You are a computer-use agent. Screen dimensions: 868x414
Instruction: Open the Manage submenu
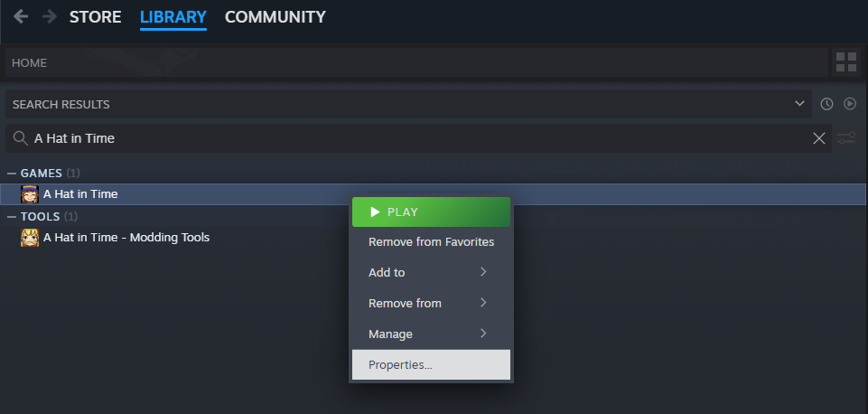(x=431, y=334)
